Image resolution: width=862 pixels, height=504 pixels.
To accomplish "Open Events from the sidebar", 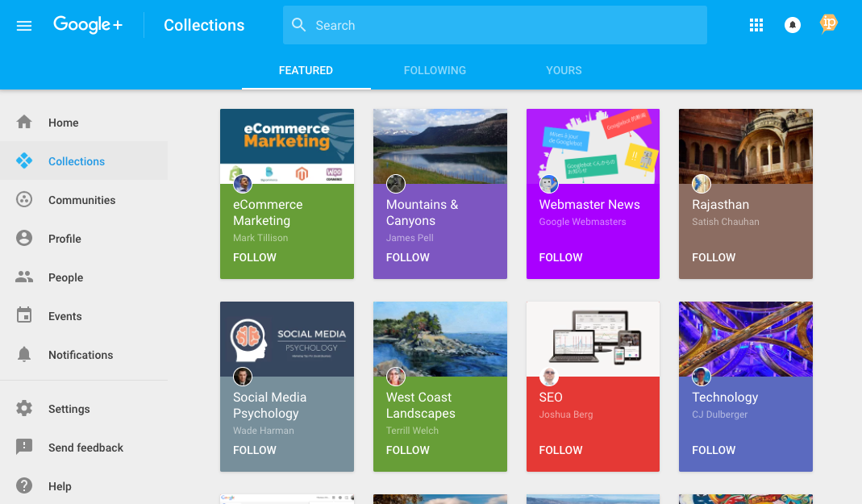I will coord(84,316).
